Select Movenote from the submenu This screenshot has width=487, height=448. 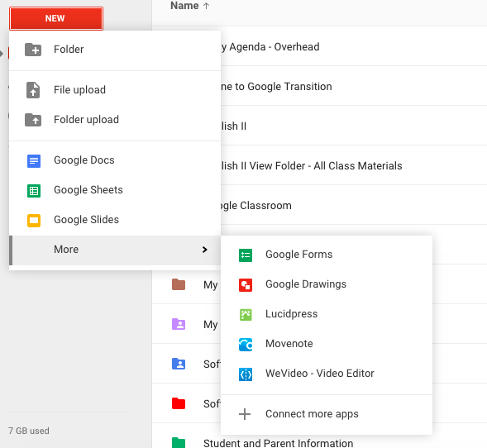click(327, 344)
